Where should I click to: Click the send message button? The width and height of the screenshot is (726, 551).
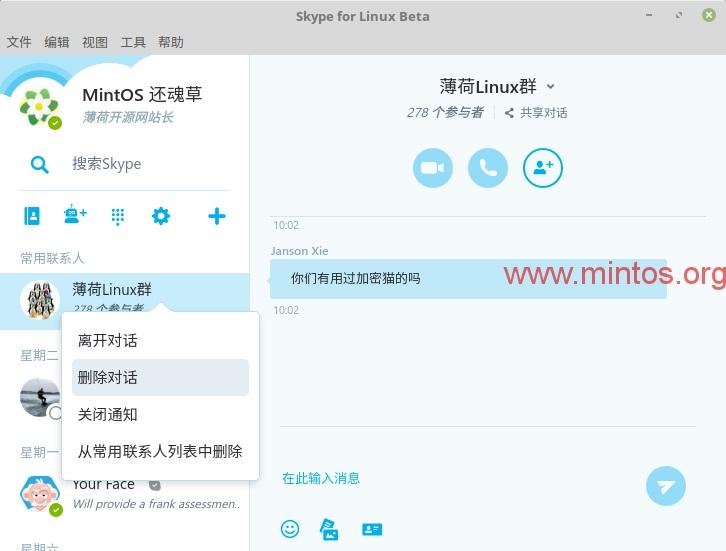coord(665,486)
